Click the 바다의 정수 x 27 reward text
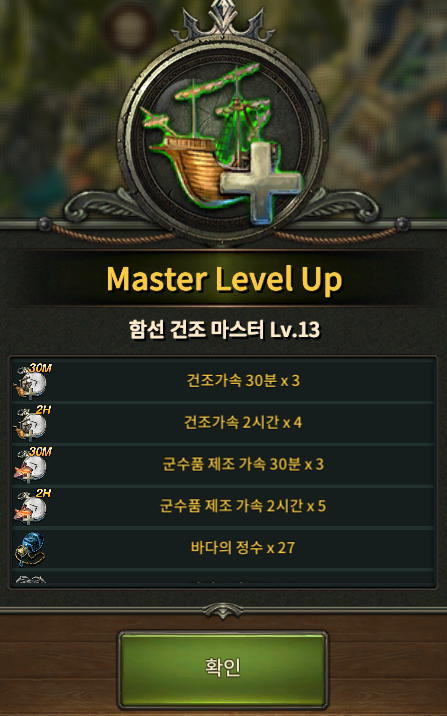Image resolution: width=447 pixels, height=716 pixels. pos(243,548)
